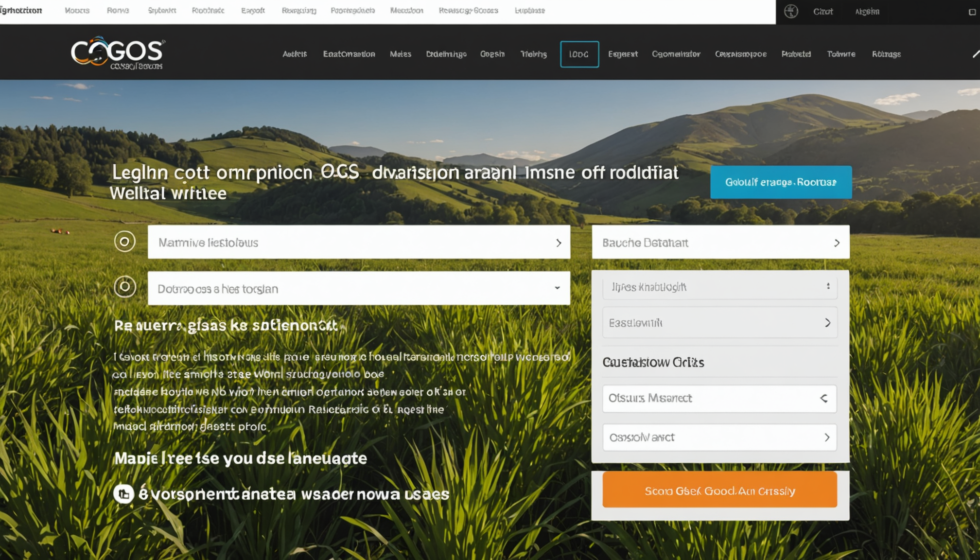Open the 'Tielvhg' nav item
The width and height of the screenshot is (980, 560).
[x=533, y=54]
